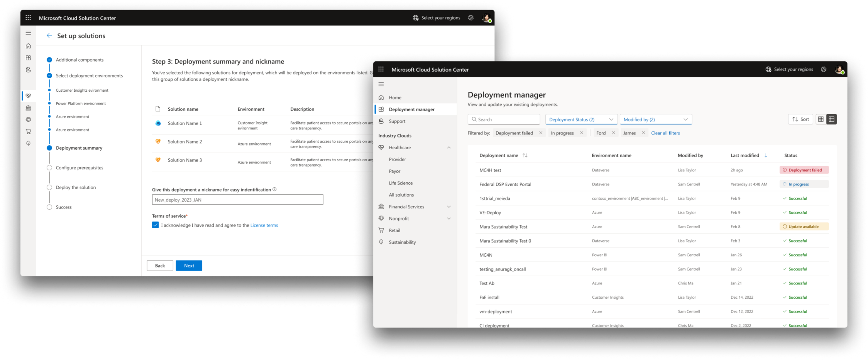
Task: Open user avatar in Deployment manager window
Action: tap(839, 69)
